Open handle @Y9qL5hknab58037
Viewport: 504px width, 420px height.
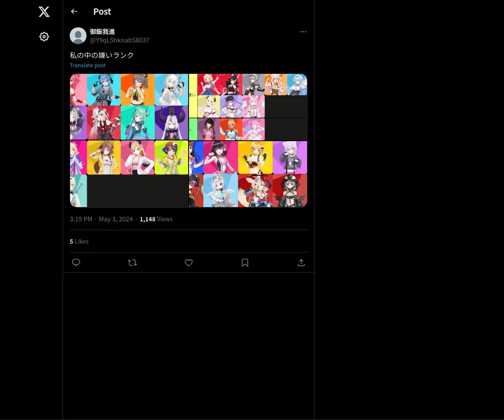pos(120,40)
